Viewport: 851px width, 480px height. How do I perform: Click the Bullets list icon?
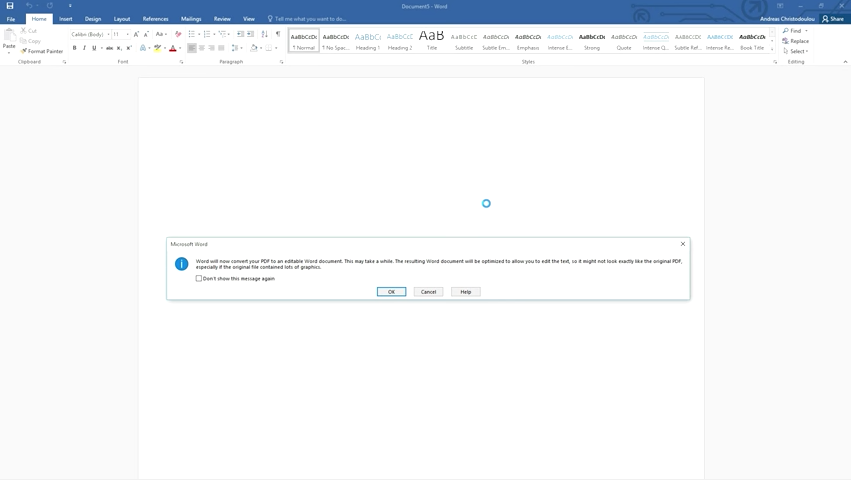click(x=192, y=34)
